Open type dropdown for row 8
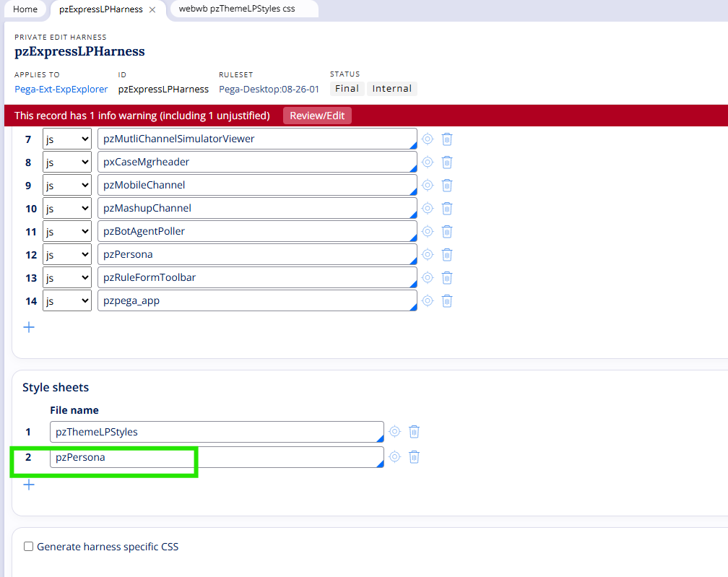The image size is (728, 577). point(67,162)
